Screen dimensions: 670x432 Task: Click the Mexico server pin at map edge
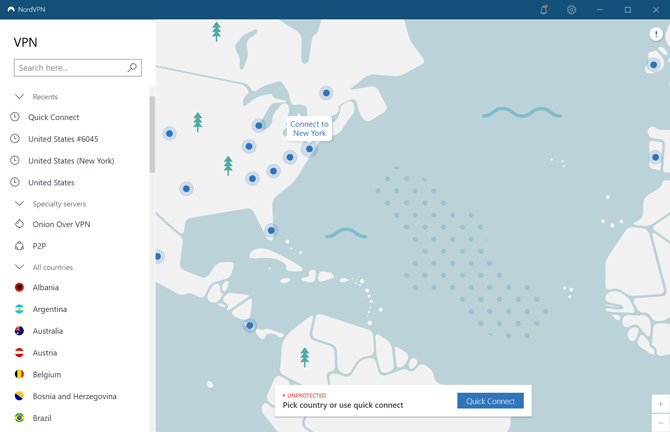(x=158, y=256)
